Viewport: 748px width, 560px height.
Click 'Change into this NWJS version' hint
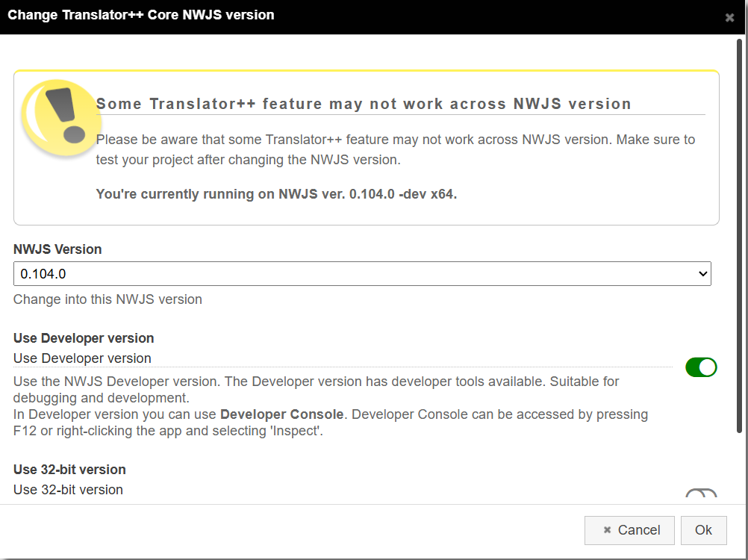coord(107,299)
